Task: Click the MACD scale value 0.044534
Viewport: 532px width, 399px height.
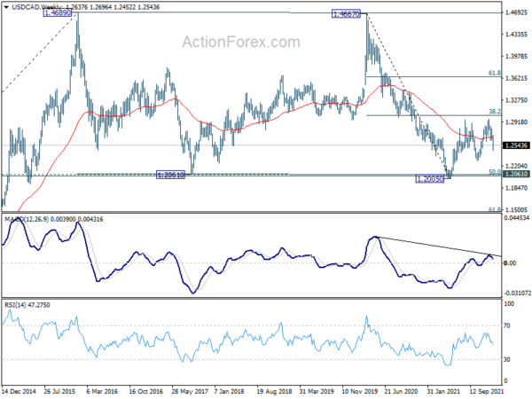Action: pyautogui.click(x=517, y=218)
